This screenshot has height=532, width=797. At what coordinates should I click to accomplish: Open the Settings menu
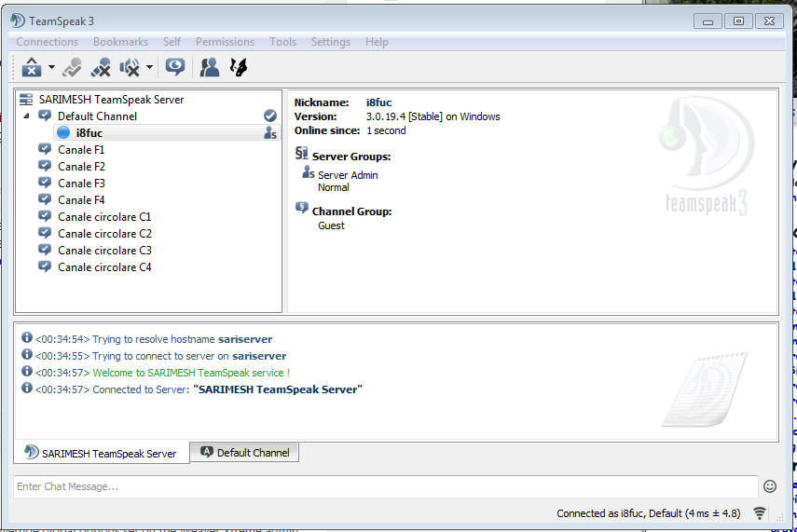point(330,42)
